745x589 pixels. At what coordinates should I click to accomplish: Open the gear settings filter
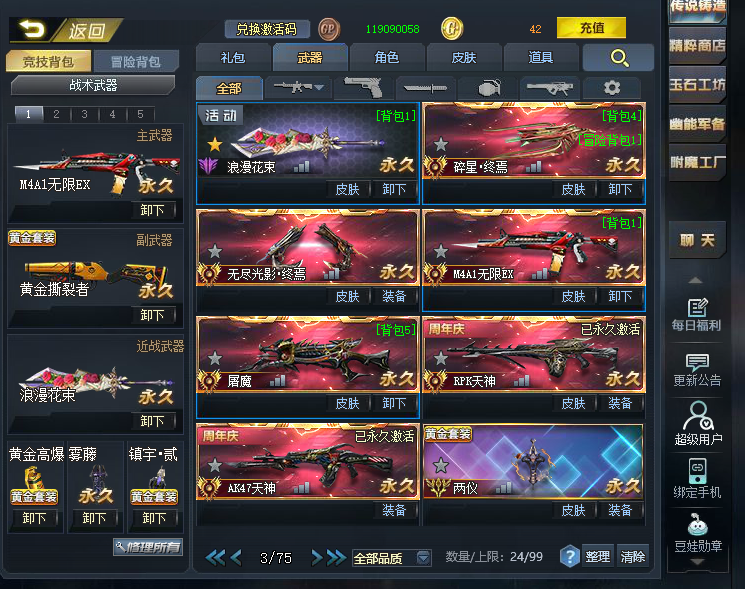[612, 88]
